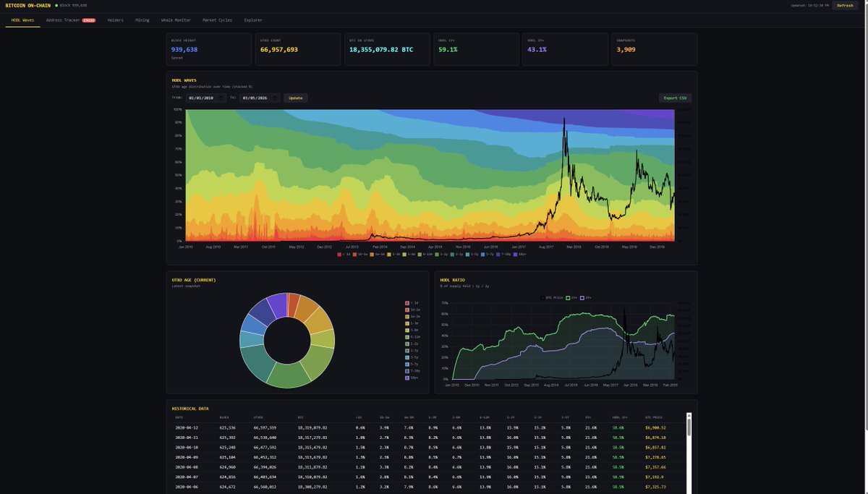
Task: Click BTC price $6,900.52
Action: tap(655, 427)
